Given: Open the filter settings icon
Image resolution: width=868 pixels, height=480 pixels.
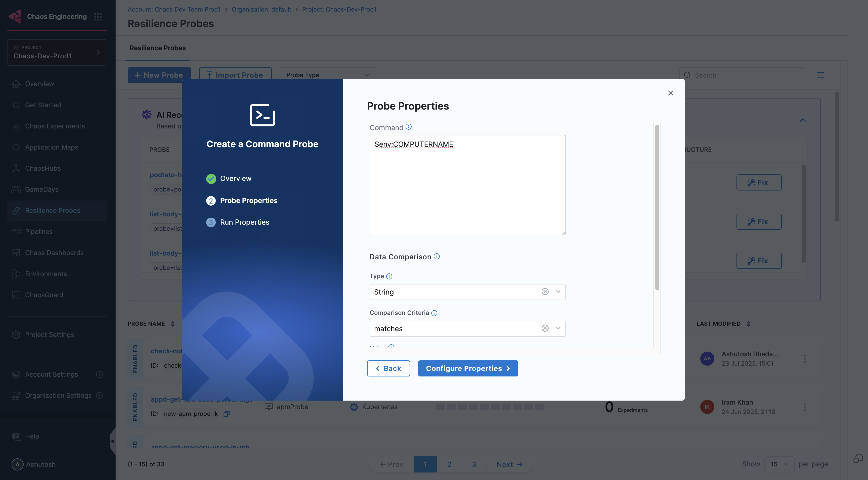Looking at the screenshot, I should point(820,75).
